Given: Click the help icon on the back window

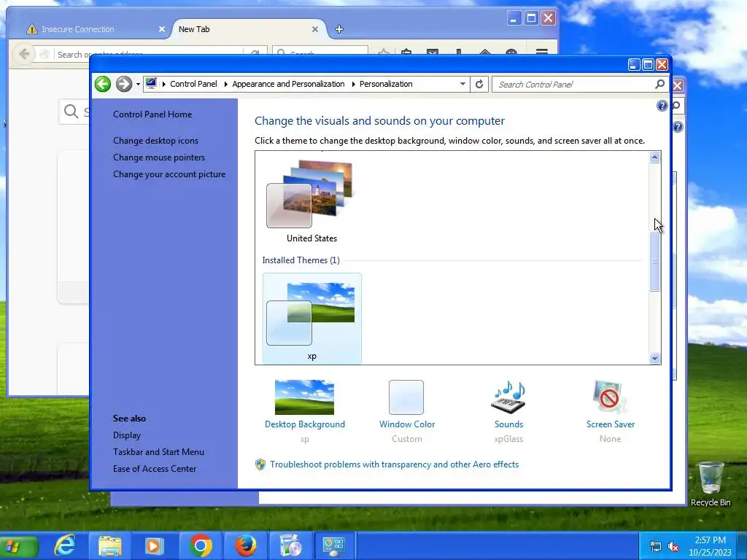Looking at the screenshot, I should tap(678, 127).
